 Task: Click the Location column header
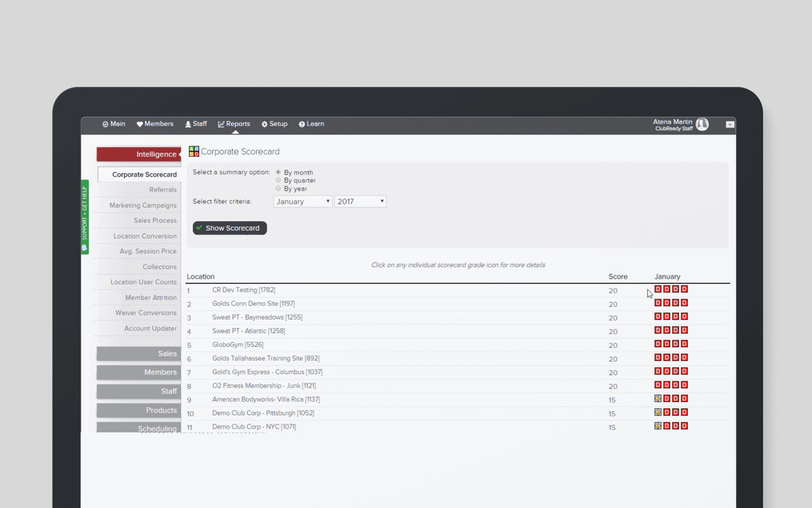tap(200, 277)
